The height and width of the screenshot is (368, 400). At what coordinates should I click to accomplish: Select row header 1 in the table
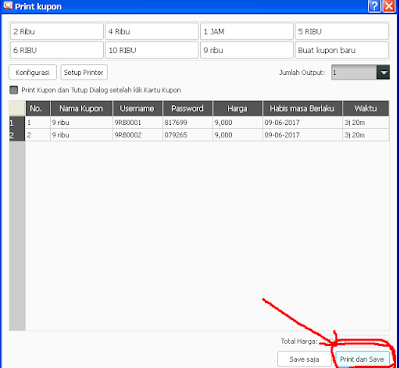click(17, 123)
